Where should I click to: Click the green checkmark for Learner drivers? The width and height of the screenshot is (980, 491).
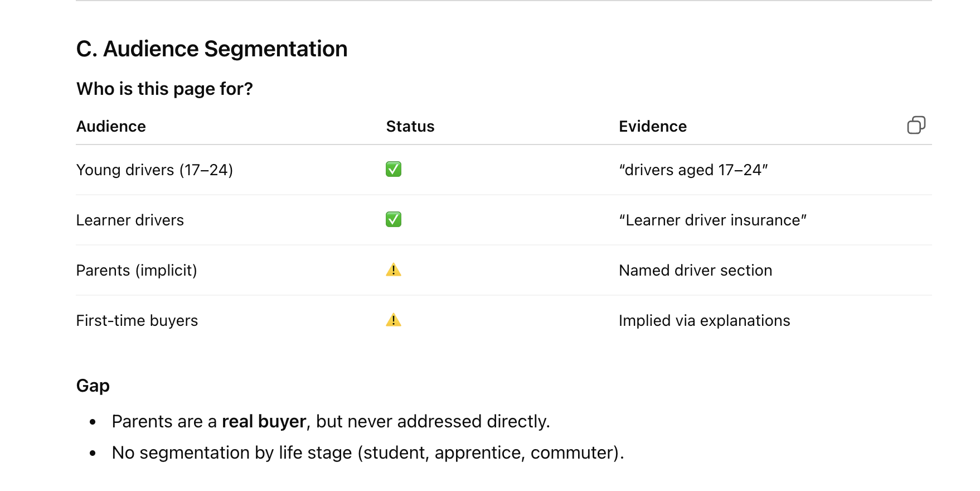coord(394,219)
